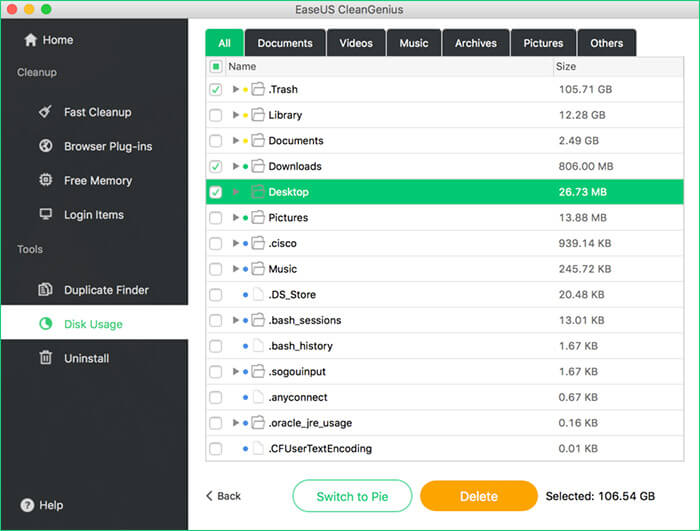
Task: Check the Pictures row checkbox
Action: 216,218
